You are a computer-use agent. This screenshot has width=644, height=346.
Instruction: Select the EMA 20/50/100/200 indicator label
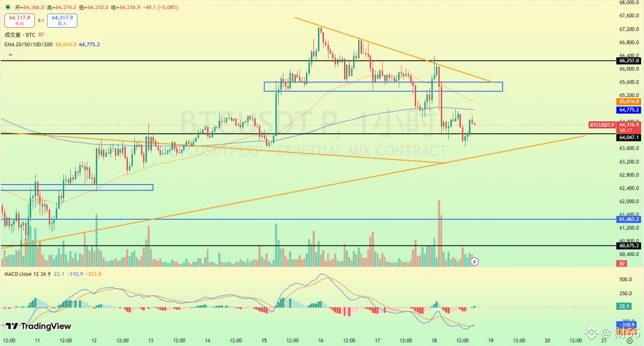click(29, 44)
